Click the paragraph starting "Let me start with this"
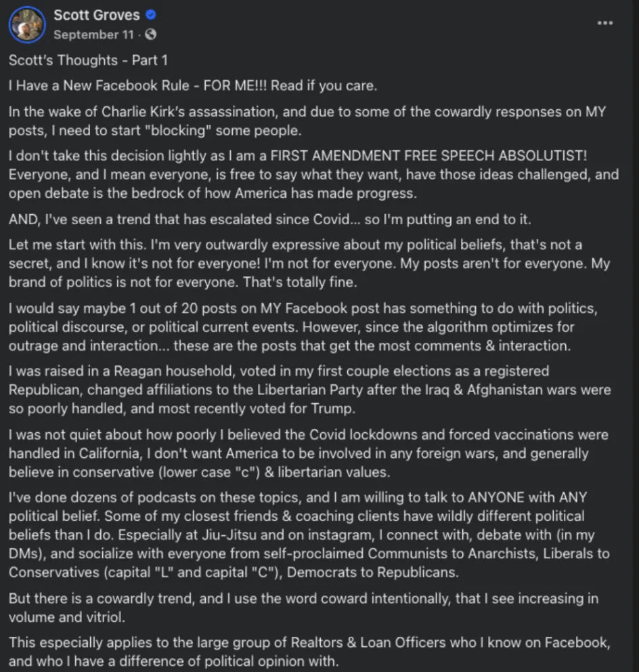Screen dimensions: 639x672 point(305,263)
